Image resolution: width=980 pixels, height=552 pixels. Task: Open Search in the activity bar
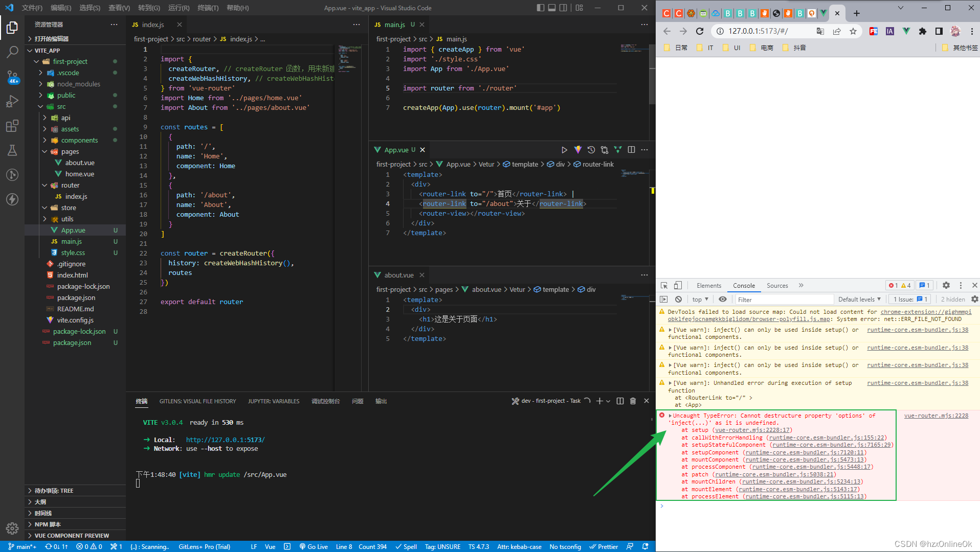(12, 52)
